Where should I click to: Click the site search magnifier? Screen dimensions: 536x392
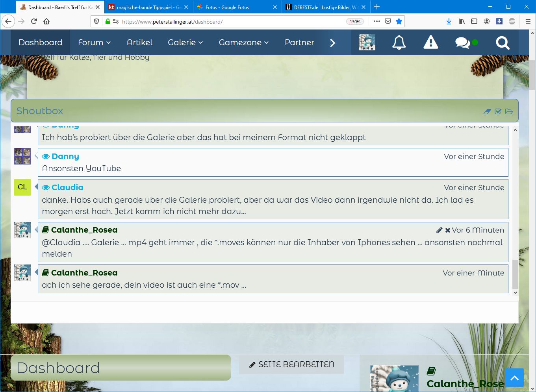(502, 43)
